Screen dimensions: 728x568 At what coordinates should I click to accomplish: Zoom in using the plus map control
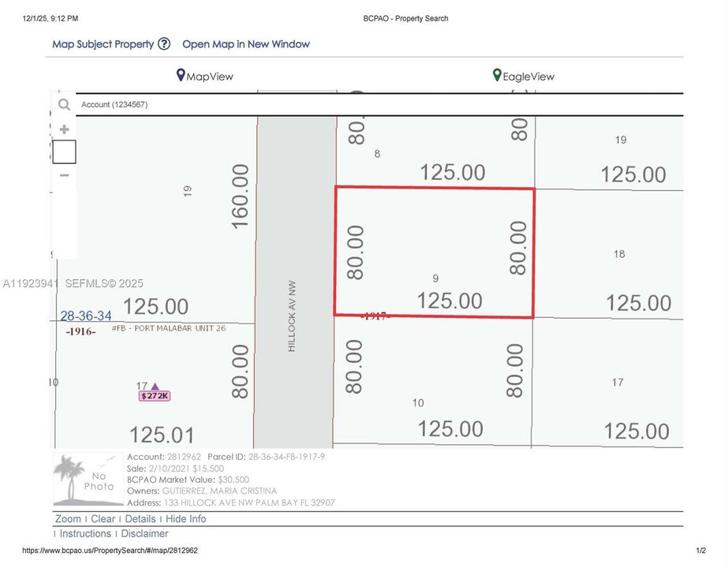tap(64, 129)
